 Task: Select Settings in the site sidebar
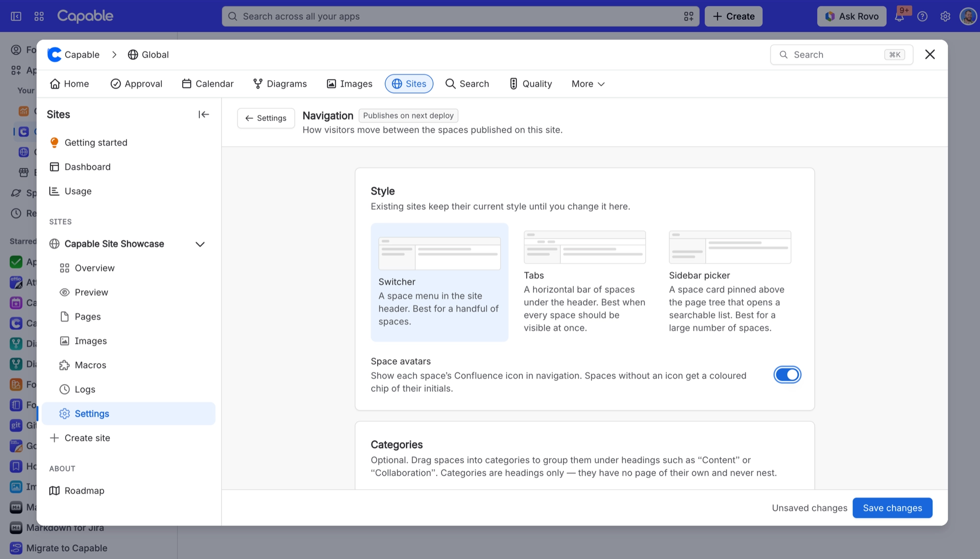pos(128,413)
